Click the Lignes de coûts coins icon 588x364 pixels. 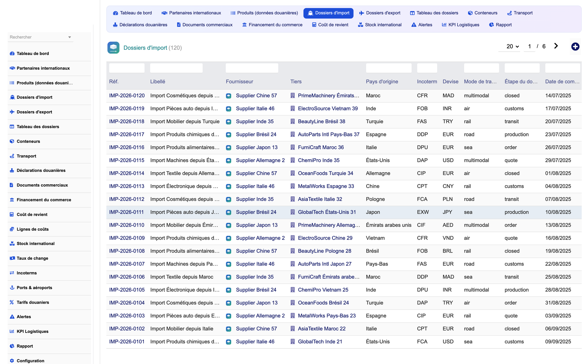click(x=12, y=229)
